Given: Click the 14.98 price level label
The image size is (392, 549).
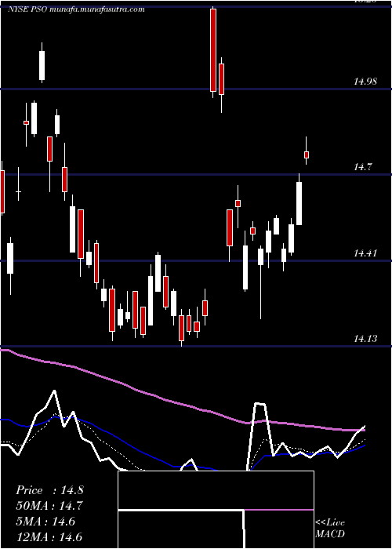Looking at the screenshot, I should [x=365, y=82].
